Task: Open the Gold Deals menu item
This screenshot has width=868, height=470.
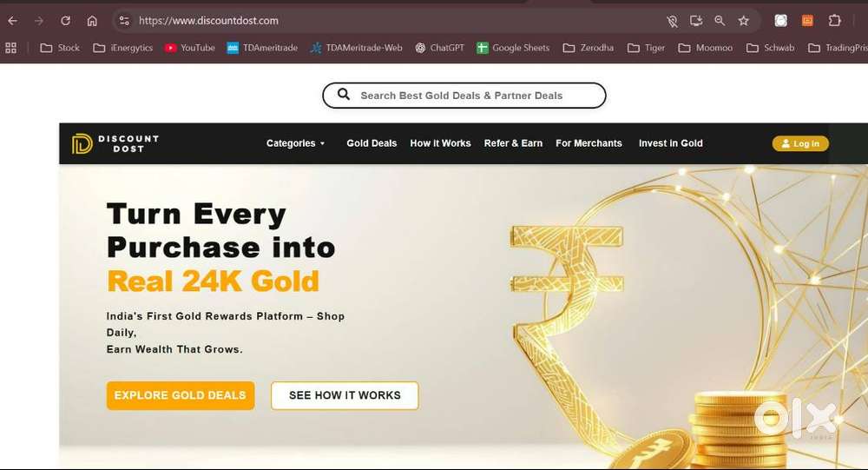Action: tap(372, 143)
